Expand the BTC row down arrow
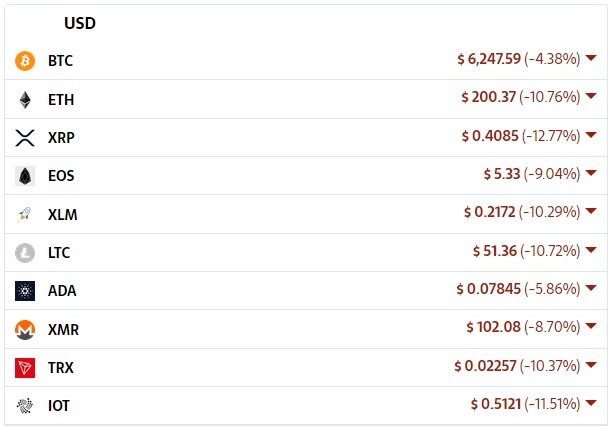This screenshot has height=428, width=611. click(591, 59)
